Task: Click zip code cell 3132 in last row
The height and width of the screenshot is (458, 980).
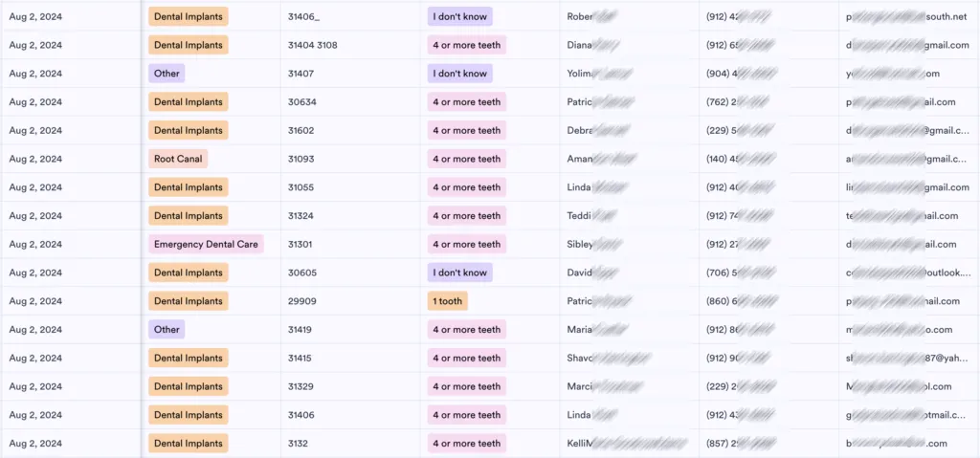Action: pos(350,444)
